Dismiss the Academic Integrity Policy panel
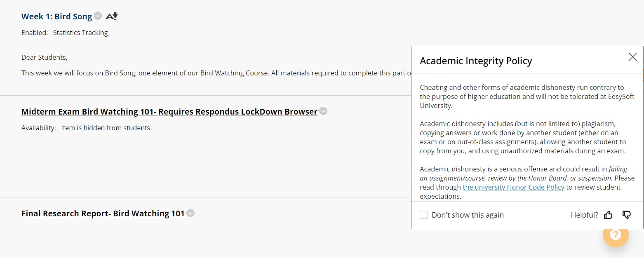Image resolution: width=644 pixels, height=258 pixels. click(x=632, y=57)
